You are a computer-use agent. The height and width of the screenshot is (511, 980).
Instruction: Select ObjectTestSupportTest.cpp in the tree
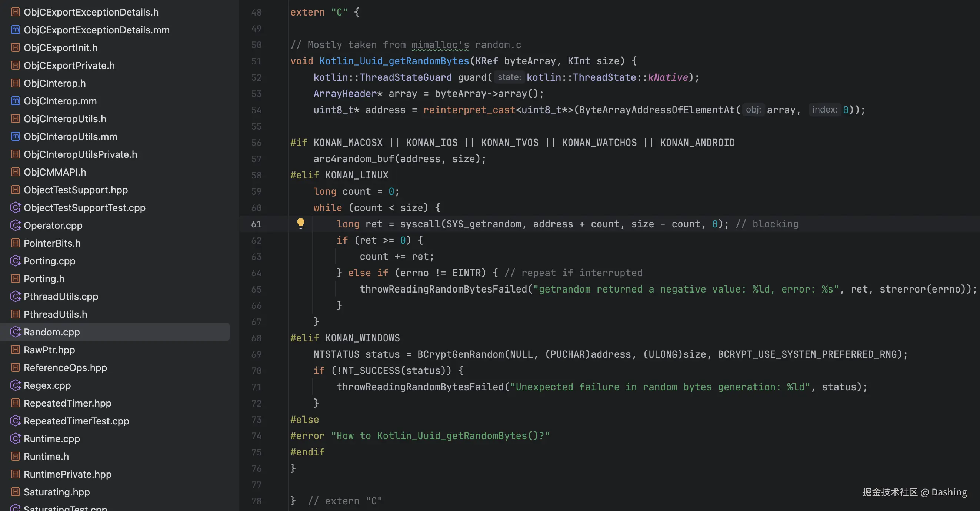[84, 208]
